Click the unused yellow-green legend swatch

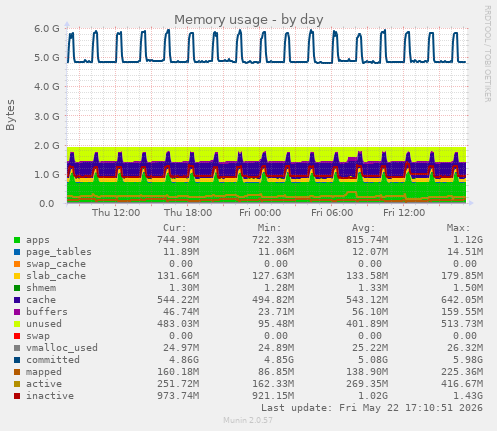click(x=17, y=324)
